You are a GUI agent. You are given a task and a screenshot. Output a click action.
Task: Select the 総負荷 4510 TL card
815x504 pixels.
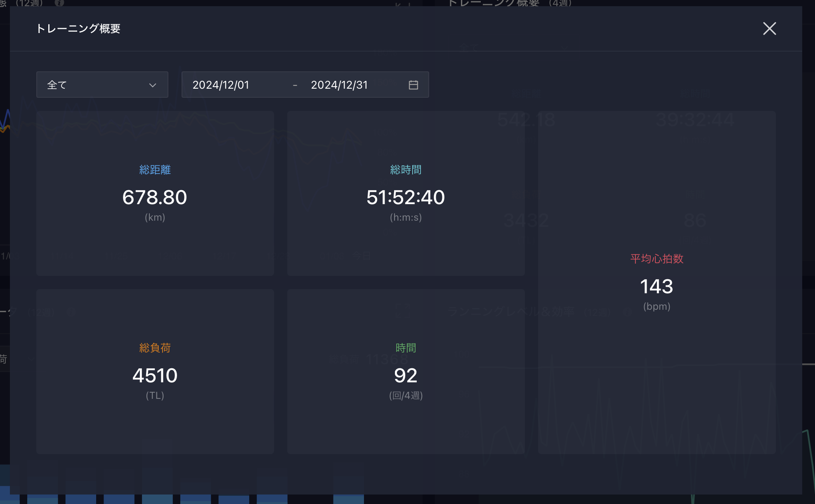(x=155, y=372)
